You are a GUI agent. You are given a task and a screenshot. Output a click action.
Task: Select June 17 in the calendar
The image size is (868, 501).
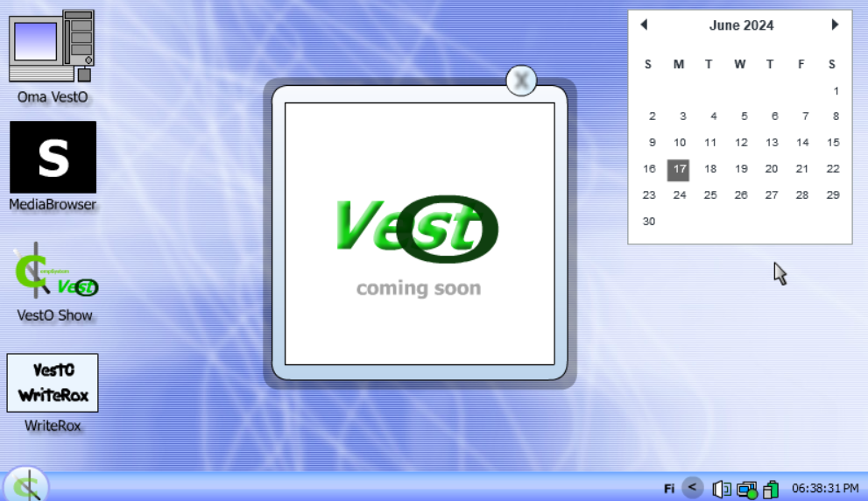pyautogui.click(x=679, y=169)
